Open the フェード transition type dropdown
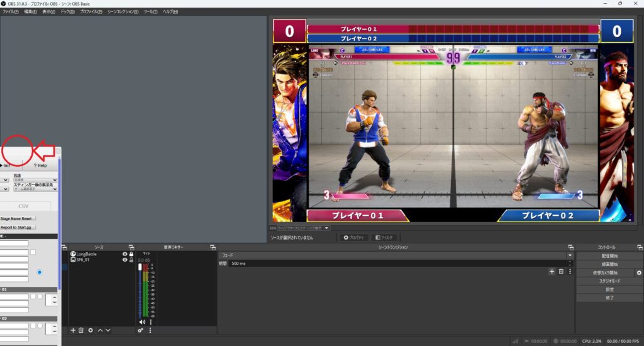The width and height of the screenshot is (644, 346). 396,255
